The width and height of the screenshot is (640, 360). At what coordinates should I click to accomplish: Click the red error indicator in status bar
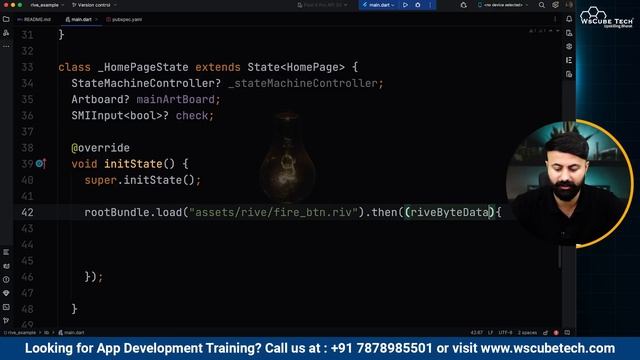coord(556,333)
